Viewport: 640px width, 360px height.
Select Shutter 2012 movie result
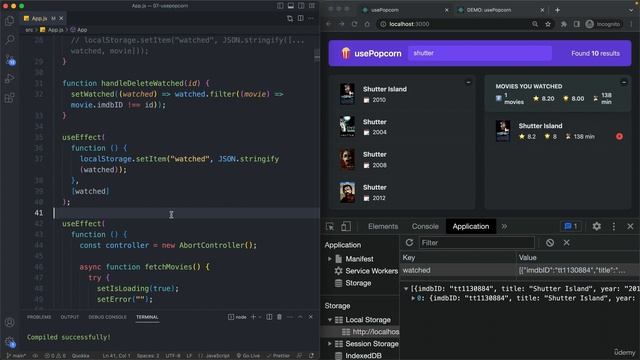pyautogui.click(x=402, y=192)
